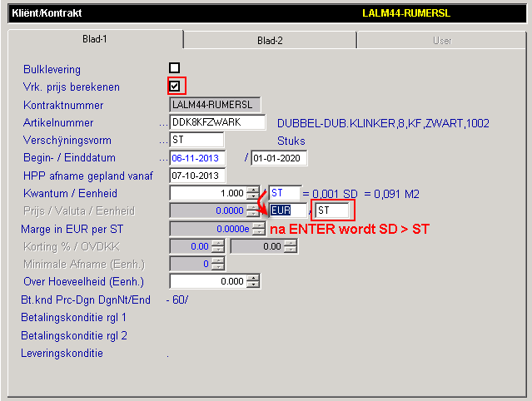Toggle the Vrk. prijs berekenen checkbox
Viewport: 532px width, 401px height.
[x=174, y=86]
